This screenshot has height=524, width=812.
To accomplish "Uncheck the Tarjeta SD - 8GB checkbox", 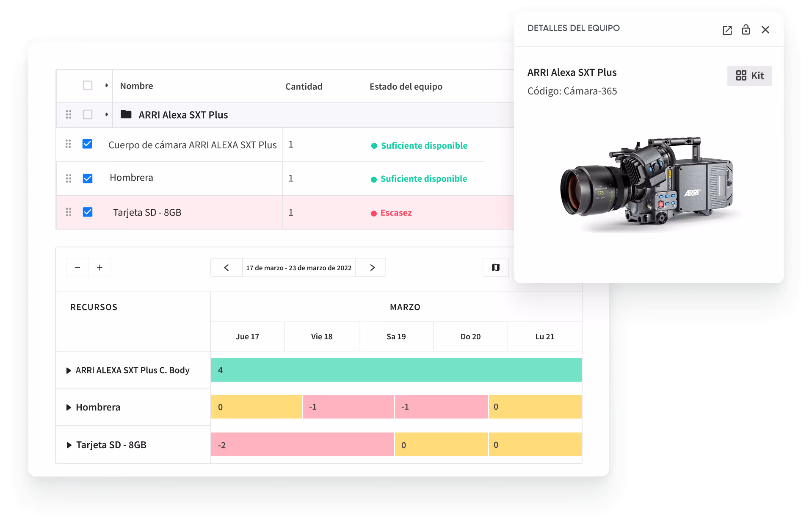I will (88, 212).
